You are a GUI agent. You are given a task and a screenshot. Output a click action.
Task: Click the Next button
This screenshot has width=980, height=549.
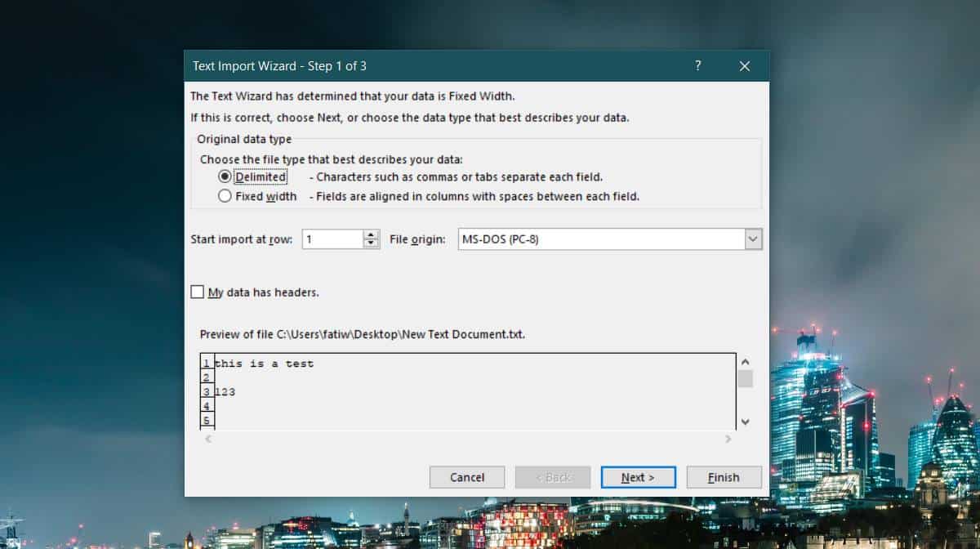tap(638, 477)
